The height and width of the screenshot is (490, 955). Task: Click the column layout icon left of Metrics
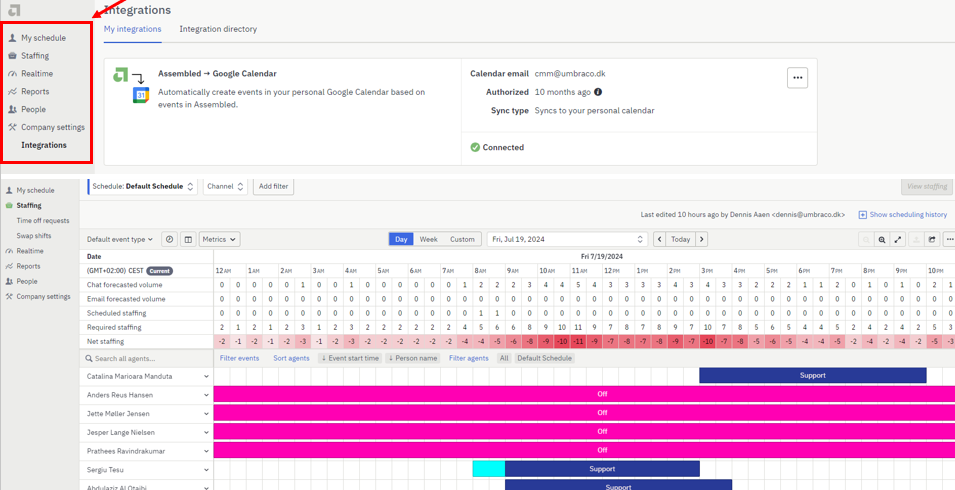[x=187, y=240]
